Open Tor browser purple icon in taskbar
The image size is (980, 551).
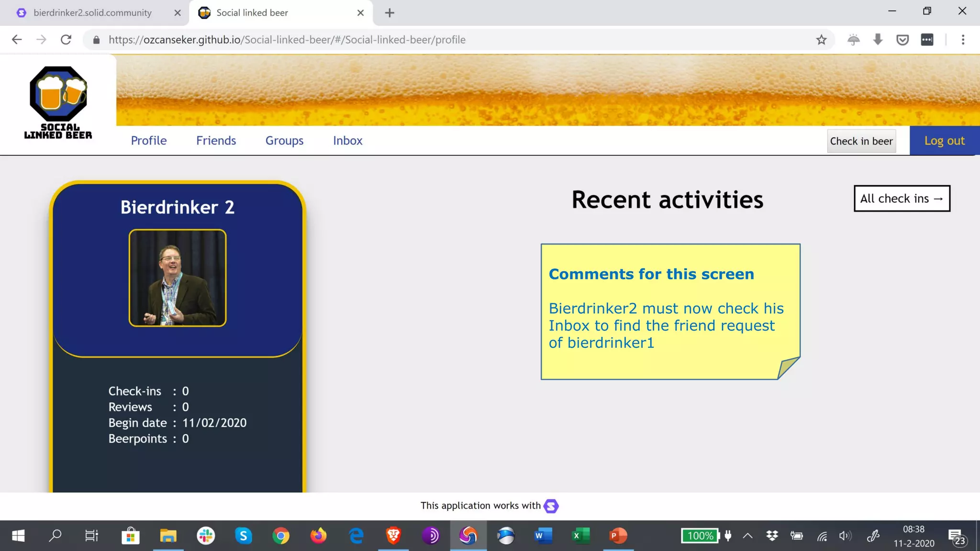coord(431,536)
